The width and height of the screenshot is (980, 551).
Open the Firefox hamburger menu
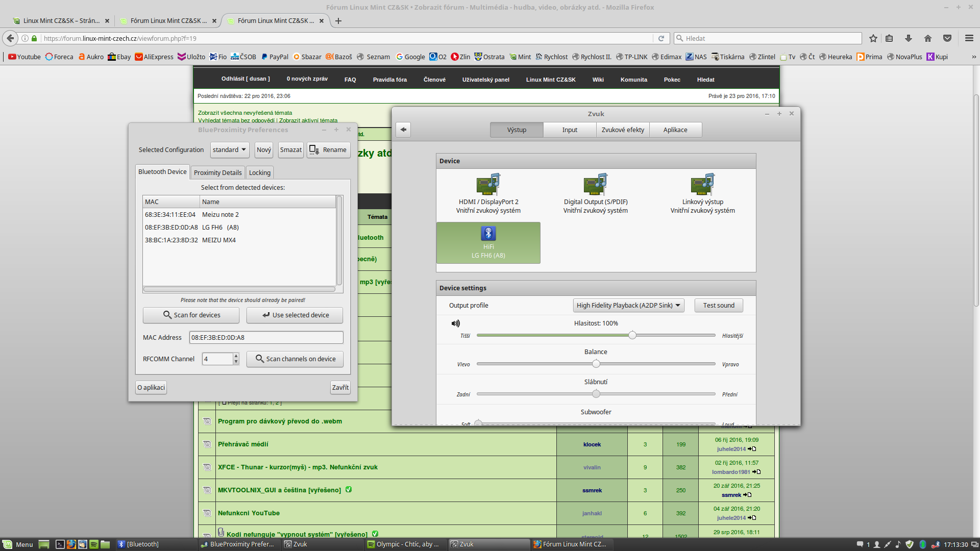[969, 38]
